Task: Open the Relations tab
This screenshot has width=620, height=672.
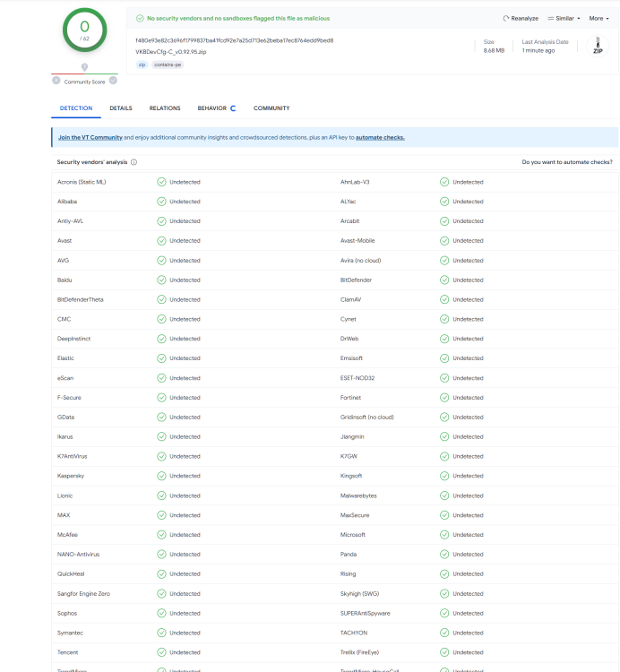Action: pyautogui.click(x=165, y=108)
